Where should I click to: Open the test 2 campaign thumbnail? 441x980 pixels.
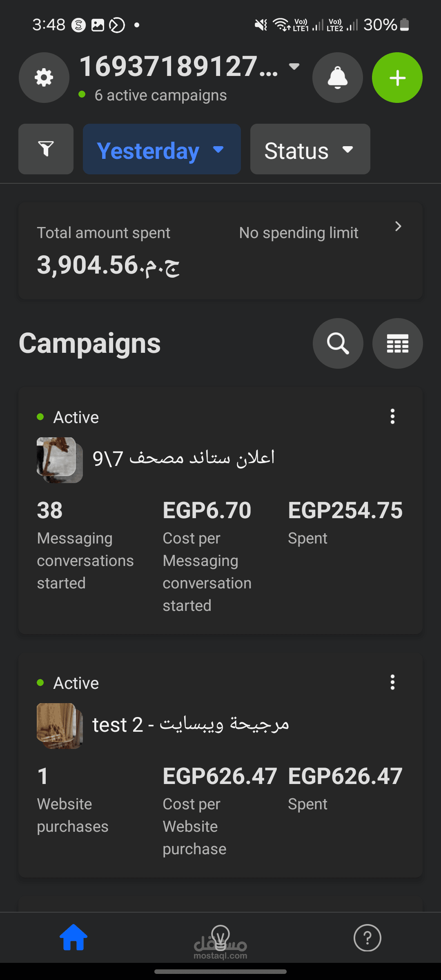pos(60,726)
